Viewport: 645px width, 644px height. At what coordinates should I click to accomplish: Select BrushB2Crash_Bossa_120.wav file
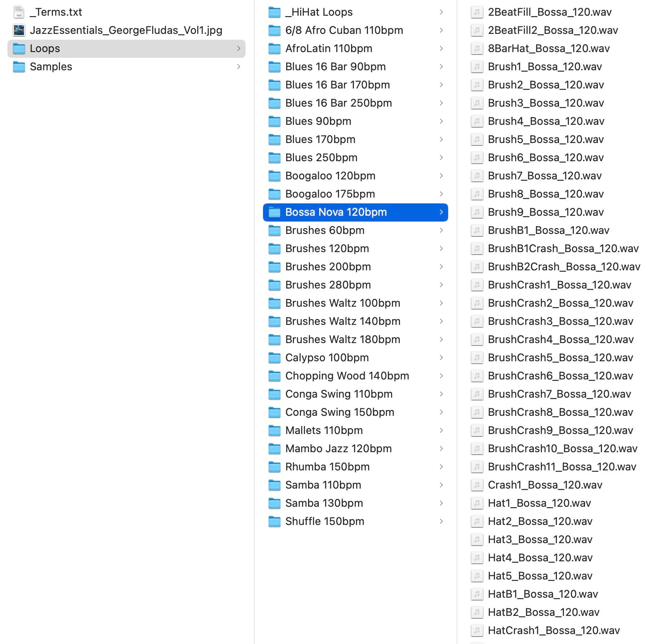click(x=564, y=267)
